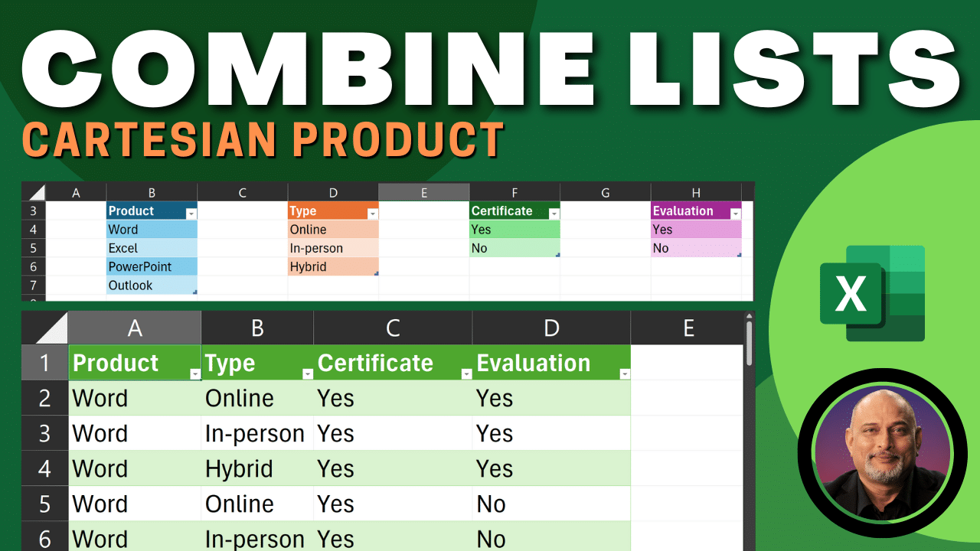
Task: Open the Certificate filter dropdown in upper sheet
Action: (554, 214)
